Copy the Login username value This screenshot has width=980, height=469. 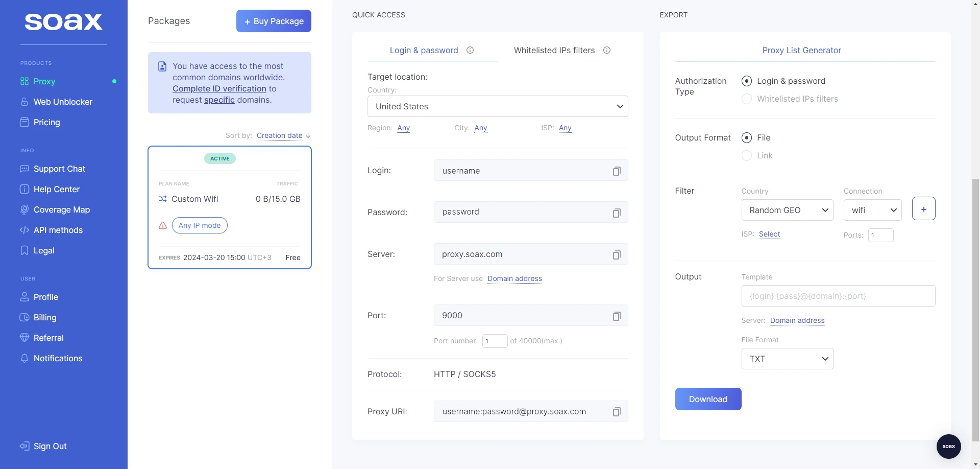point(616,171)
